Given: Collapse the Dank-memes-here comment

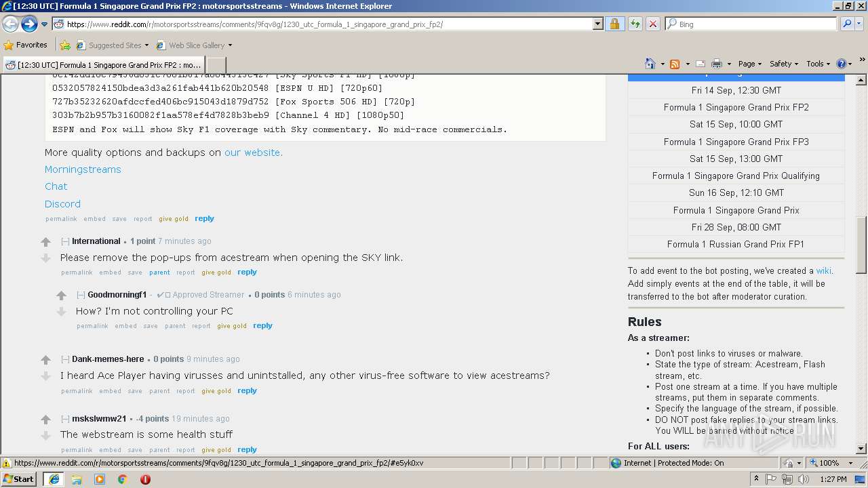Looking at the screenshot, I should pyautogui.click(x=65, y=359).
